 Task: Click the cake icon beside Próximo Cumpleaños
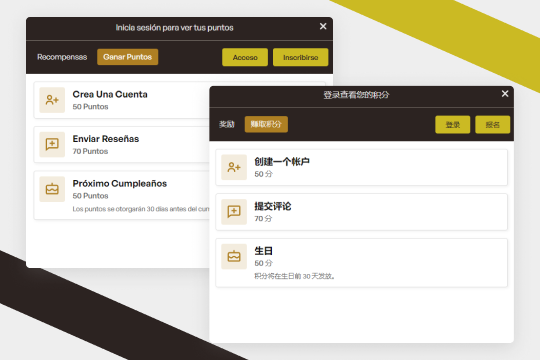[52, 189]
